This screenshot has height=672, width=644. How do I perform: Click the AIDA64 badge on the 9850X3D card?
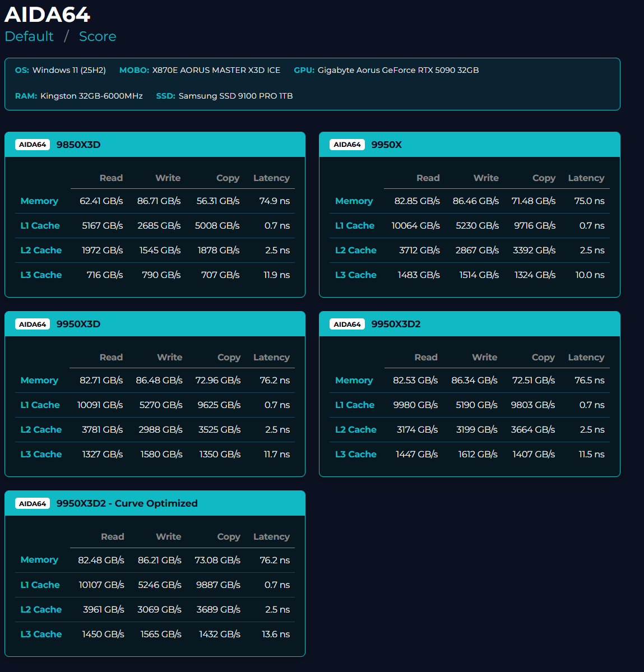tap(33, 145)
